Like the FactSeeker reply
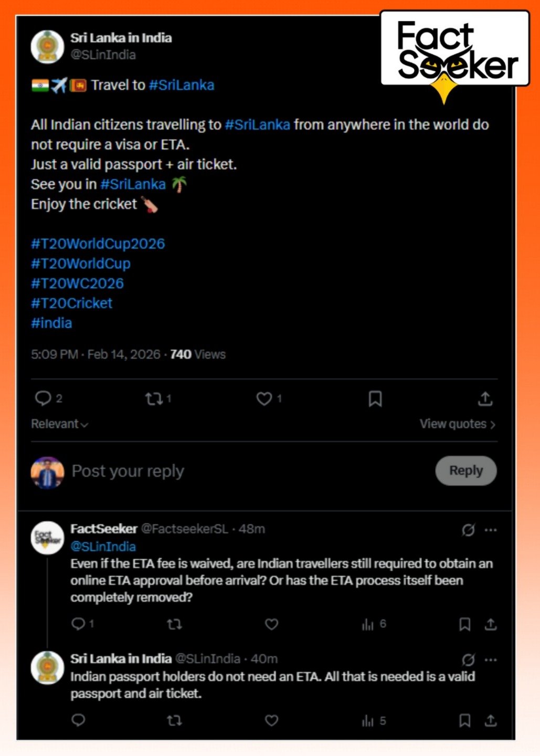 pos(271,624)
